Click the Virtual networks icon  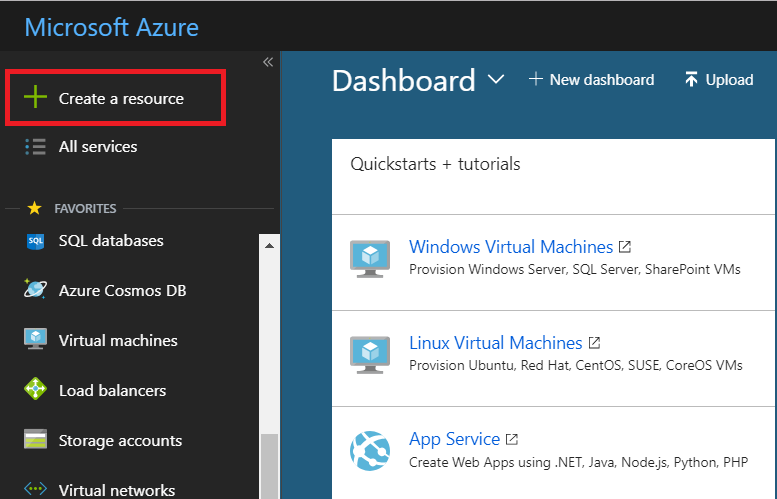click(x=35, y=489)
